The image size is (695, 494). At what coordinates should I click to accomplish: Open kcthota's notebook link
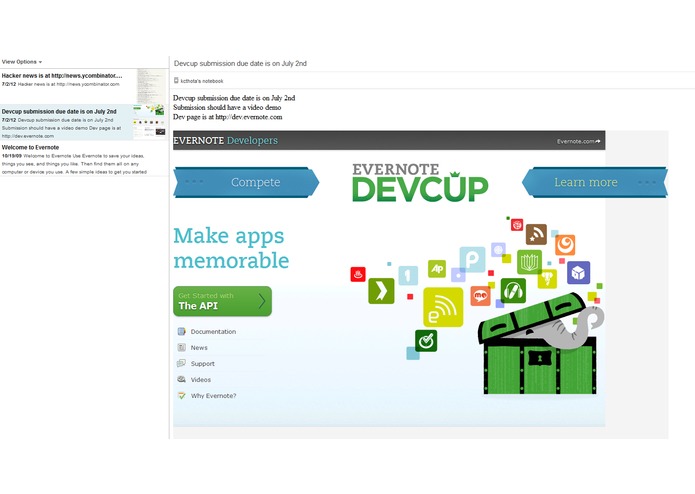click(x=202, y=81)
